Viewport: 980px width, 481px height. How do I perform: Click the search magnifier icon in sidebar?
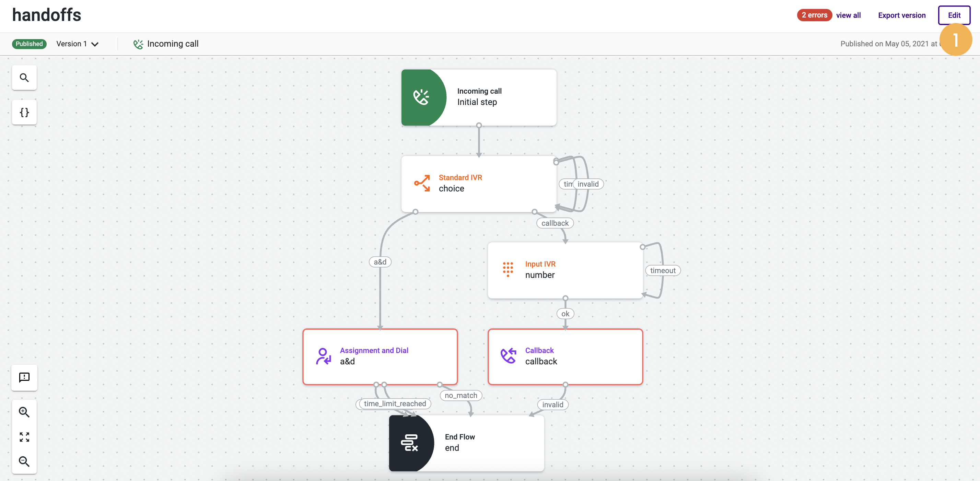pos(24,78)
